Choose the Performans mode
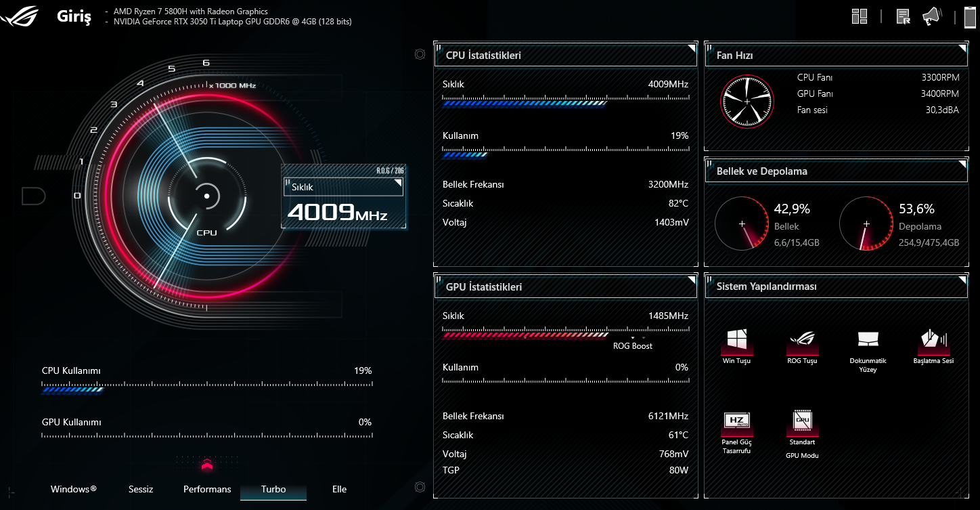980x510 pixels. tap(207, 489)
